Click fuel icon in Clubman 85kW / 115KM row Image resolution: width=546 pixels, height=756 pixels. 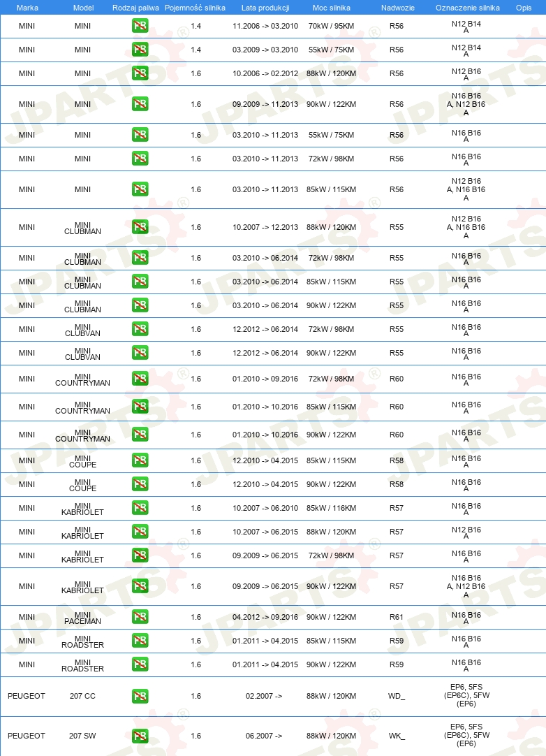pyautogui.click(x=140, y=282)
